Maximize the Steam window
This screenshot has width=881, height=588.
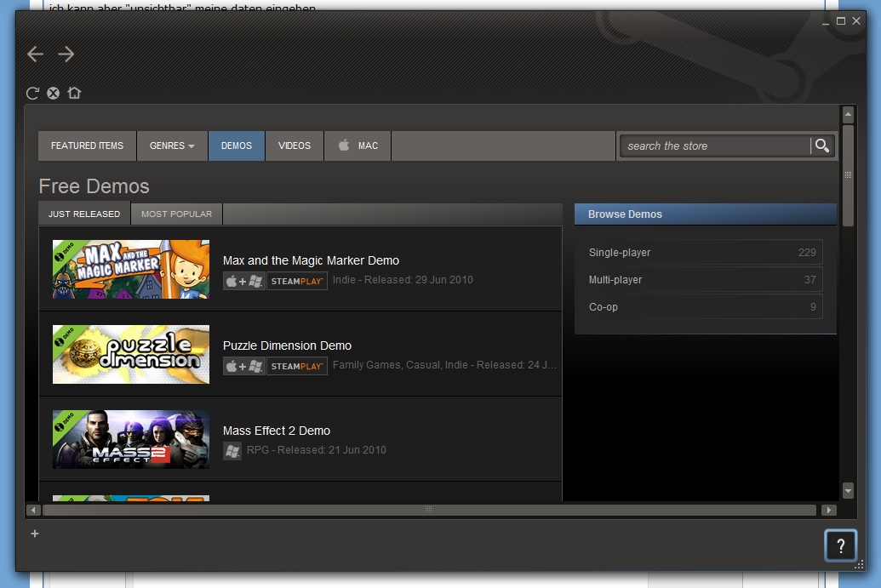click(840, 21)
